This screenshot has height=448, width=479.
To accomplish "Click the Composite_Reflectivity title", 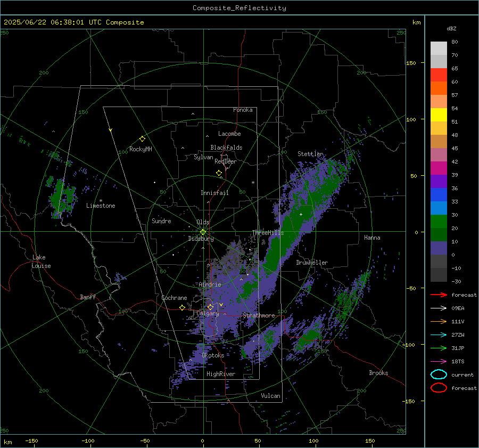I will [240, 8].
